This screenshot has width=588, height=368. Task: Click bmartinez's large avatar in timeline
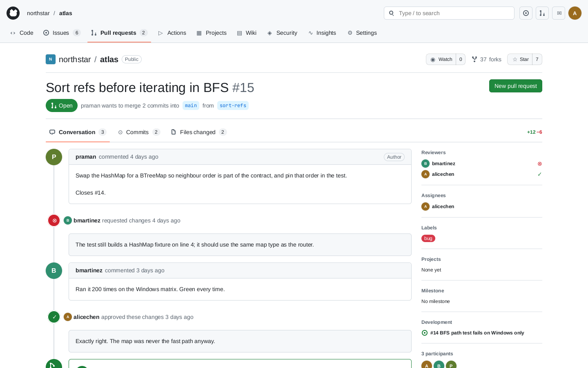point(54,271)
